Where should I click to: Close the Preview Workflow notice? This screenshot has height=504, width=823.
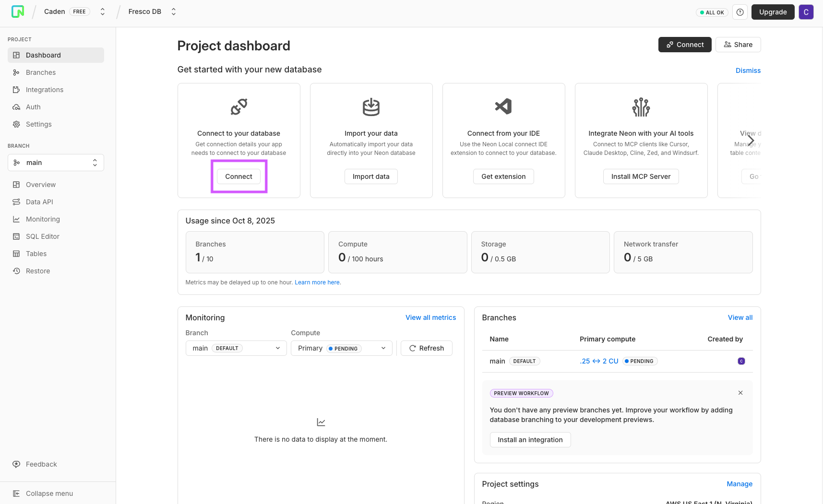click(740, 393)
